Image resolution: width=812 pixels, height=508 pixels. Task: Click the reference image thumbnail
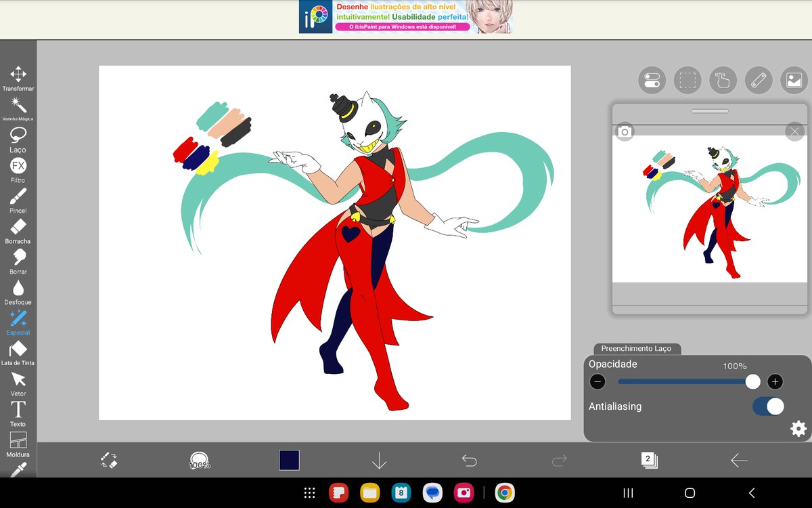click(x=710, y=209)
